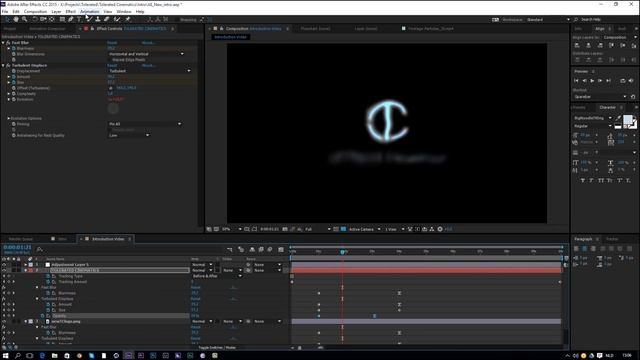Screen dimensions: 640x360
Task: Open the File menu
Action: (5, 12)
